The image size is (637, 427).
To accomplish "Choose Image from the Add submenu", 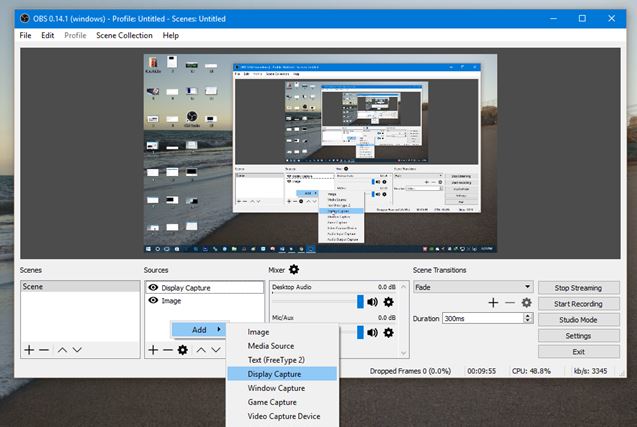I will tap(282, 332).
